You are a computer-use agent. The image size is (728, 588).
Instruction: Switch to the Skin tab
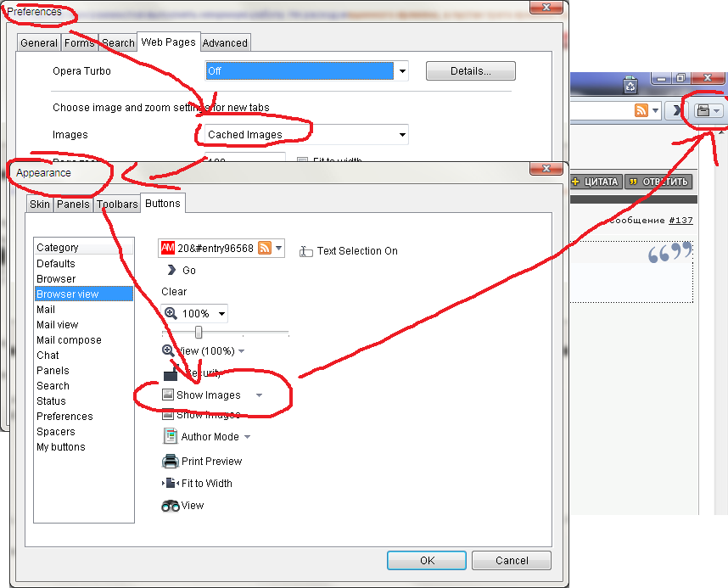pos(40,204)
